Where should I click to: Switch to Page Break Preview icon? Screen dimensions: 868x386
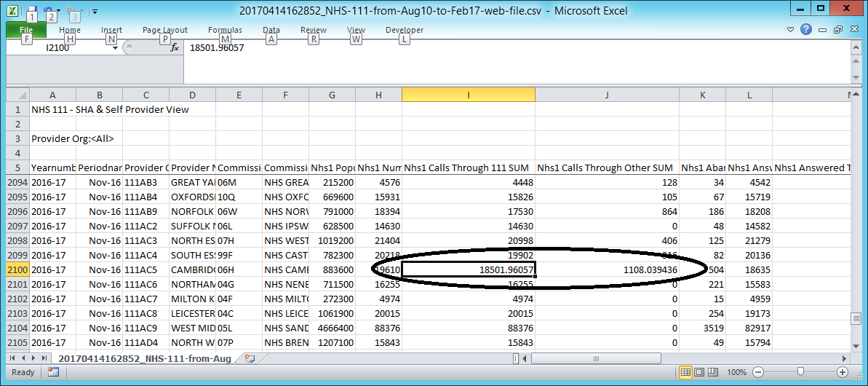point(713,372)
